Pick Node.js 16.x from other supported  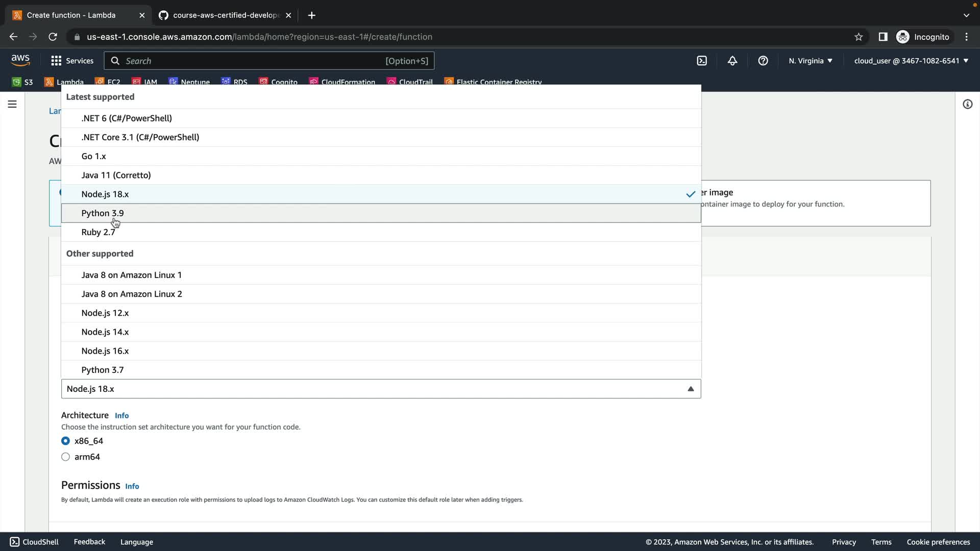coord(105,351)
